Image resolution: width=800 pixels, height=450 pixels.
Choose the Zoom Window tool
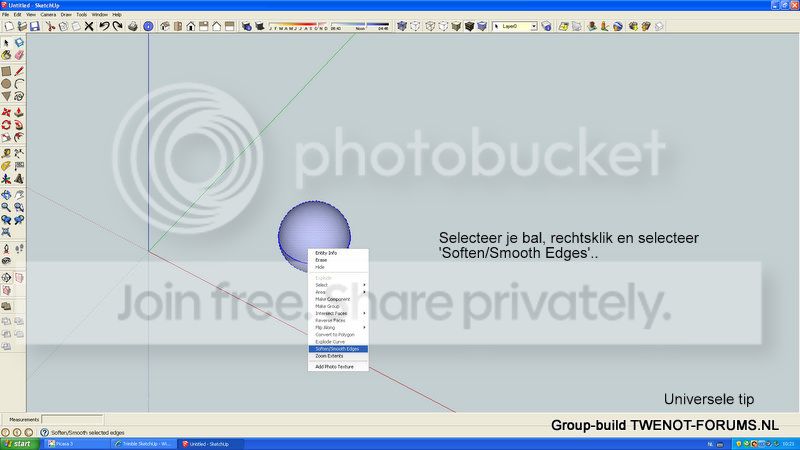pos(19,207)
